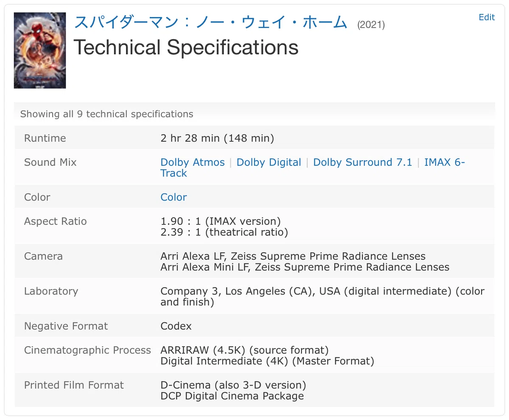Image resolution: width=509 pixels, height=420 pixels.
Task: Open the blue Color value link
Action: point(173,197)
